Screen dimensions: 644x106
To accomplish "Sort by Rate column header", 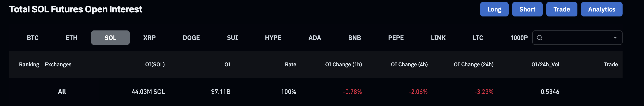I will 290,65.
